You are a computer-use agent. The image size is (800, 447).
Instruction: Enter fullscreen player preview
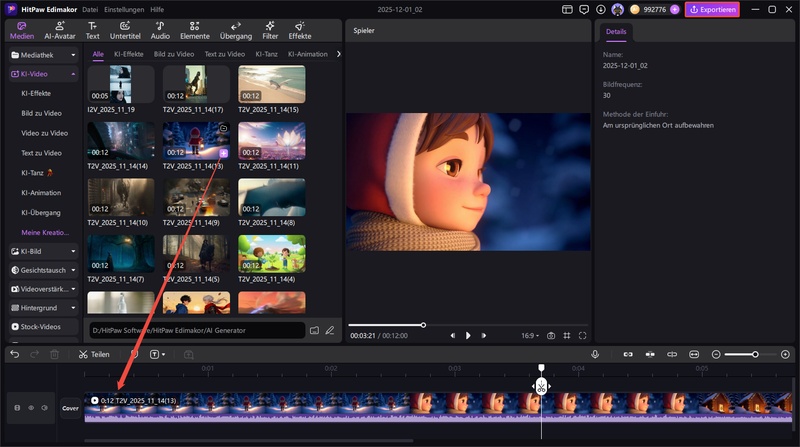point(583,336)
